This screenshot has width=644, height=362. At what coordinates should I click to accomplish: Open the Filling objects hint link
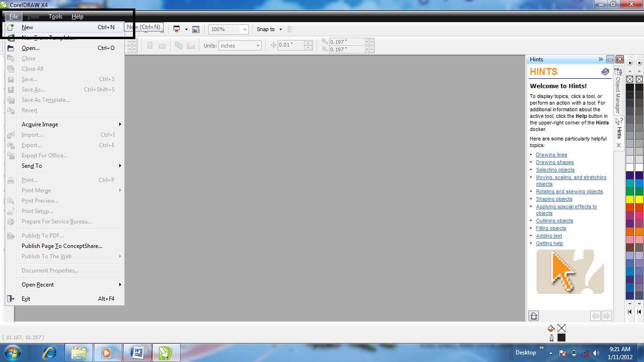(x=551, y=228)
